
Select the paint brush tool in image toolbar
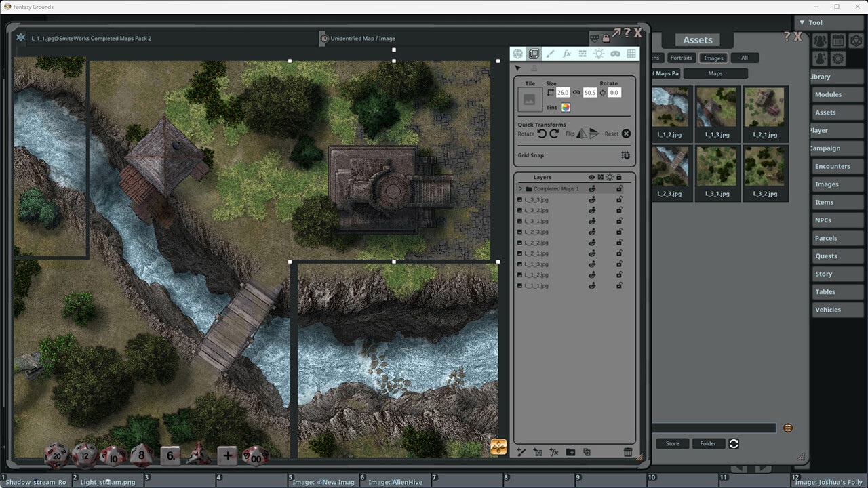(x=550, y=54)
